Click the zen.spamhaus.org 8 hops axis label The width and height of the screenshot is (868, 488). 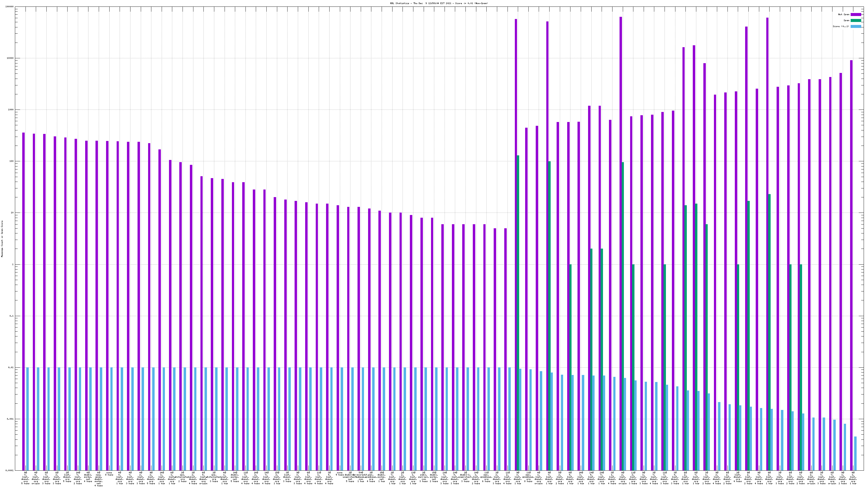(528, 477)
